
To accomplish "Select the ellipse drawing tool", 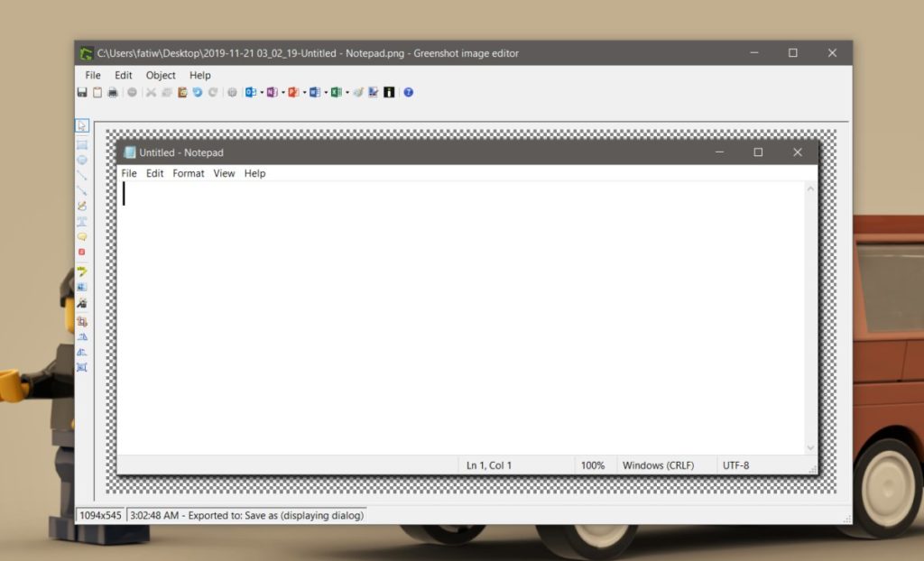I will click(x=82, y=159).
